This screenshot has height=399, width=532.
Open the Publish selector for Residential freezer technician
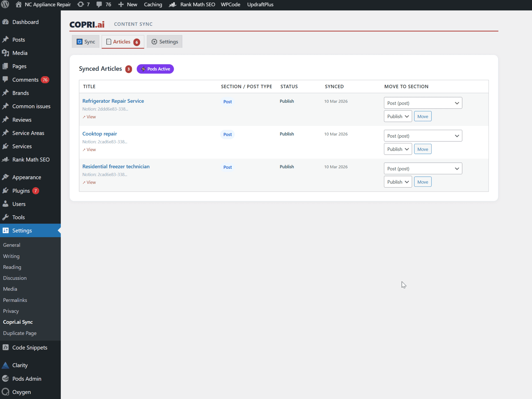click(398, 181)
